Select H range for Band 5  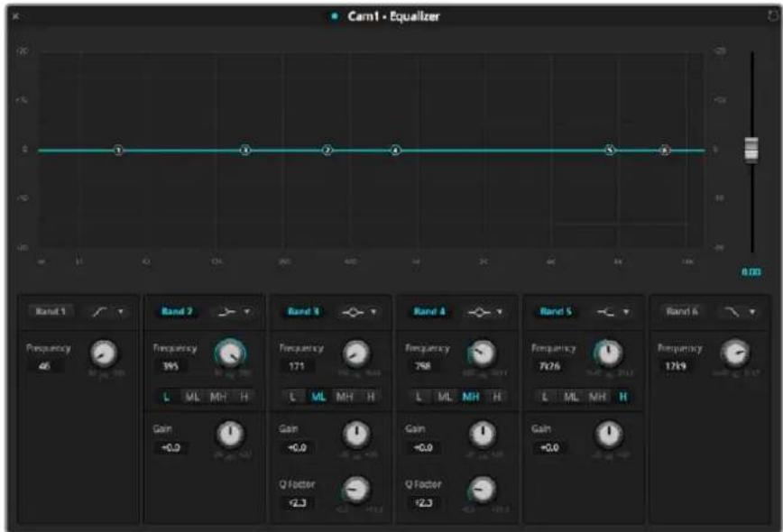pyautogui.click(x=622, y=397)
